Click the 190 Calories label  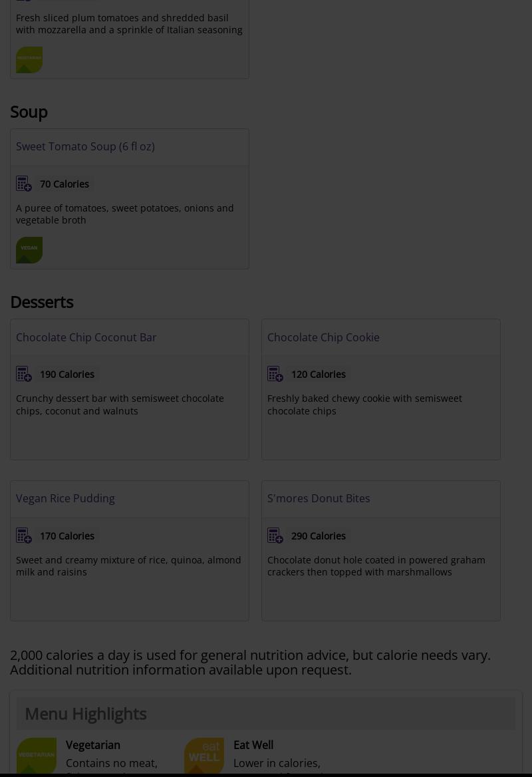(x=67, y=375)
